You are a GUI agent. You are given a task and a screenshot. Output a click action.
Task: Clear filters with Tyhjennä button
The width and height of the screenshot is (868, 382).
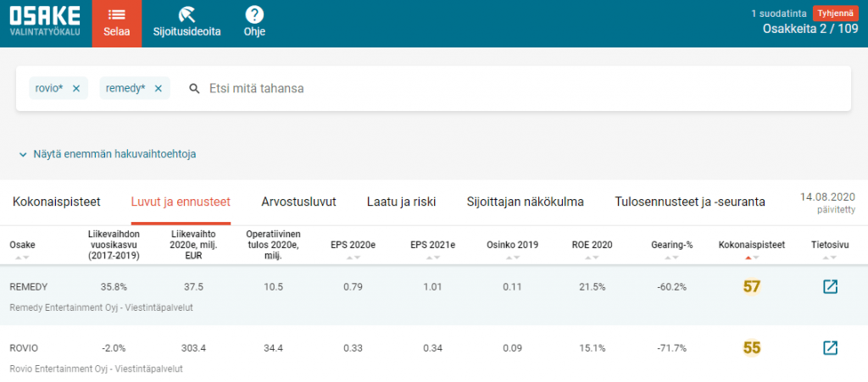click(836, 13)
